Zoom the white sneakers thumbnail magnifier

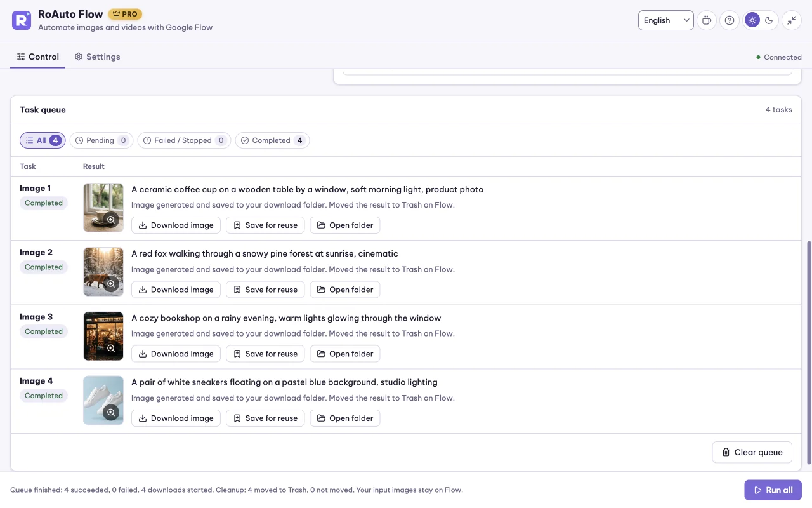111,413
